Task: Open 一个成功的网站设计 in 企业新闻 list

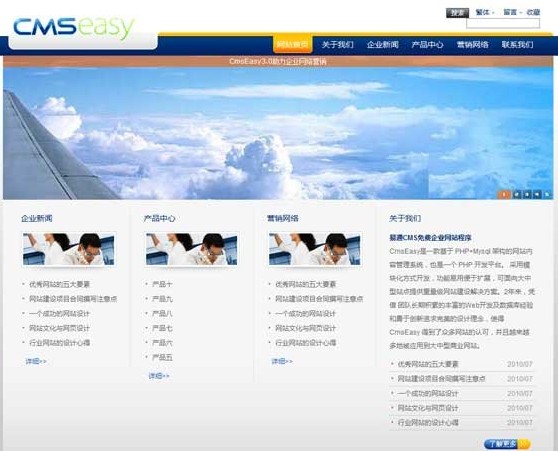Action: 59,314
